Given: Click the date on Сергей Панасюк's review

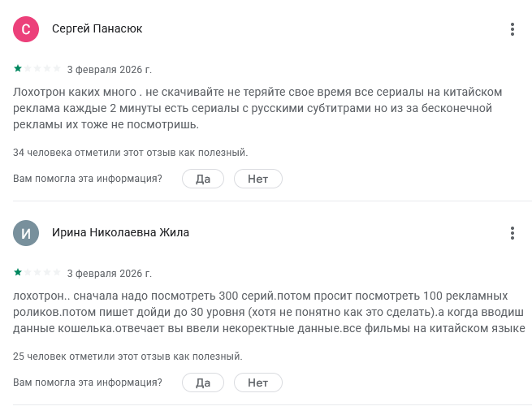Looking at the screenshot, I should [109, 69].
